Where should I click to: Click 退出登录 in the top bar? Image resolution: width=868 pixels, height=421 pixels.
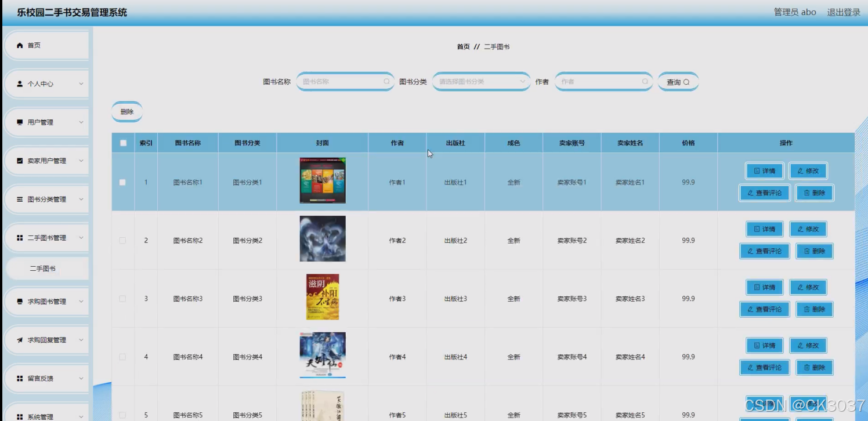(844, 12)
